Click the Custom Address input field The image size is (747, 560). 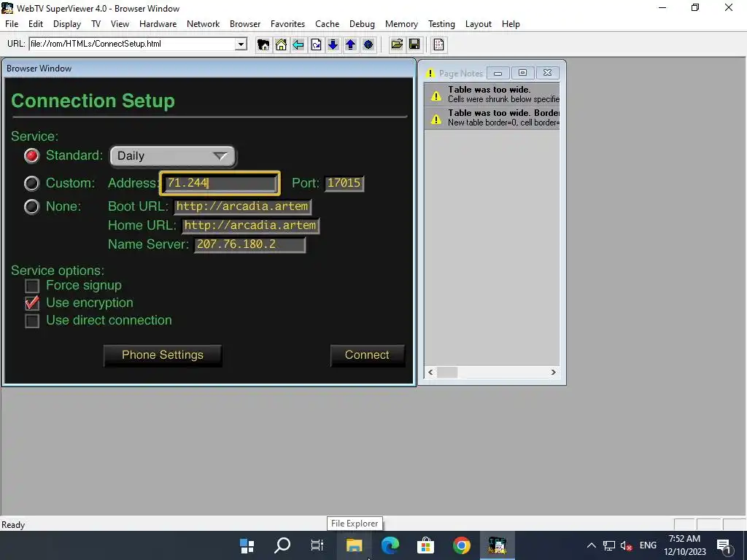[220, 183]
